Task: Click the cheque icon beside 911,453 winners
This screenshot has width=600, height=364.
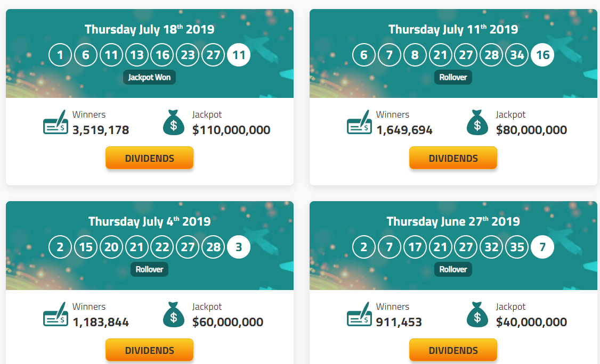Action: point(359,315)
